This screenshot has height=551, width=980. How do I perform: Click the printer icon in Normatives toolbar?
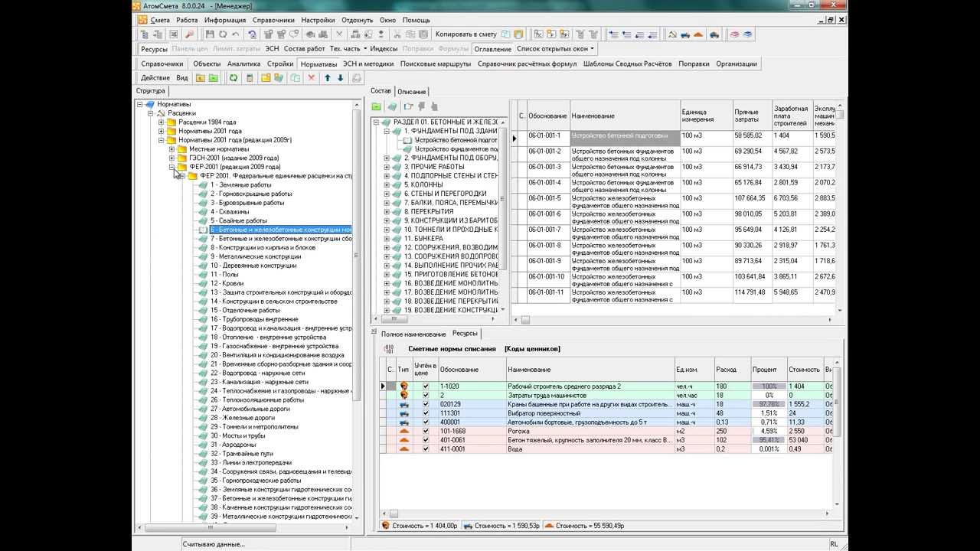(357, 78)
